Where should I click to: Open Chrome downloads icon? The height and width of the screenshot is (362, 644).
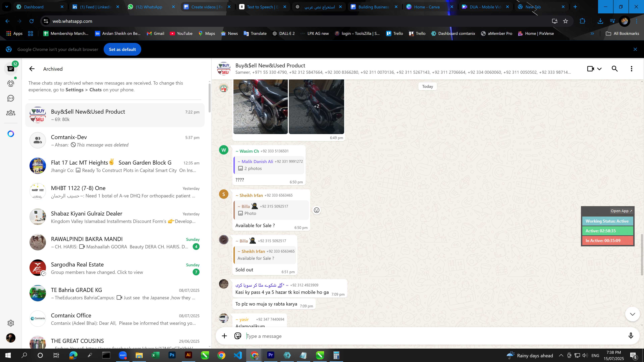tap(600, 21)
